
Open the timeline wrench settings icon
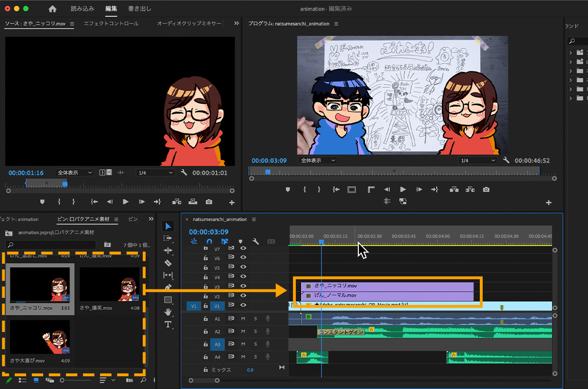coord(256,241)
